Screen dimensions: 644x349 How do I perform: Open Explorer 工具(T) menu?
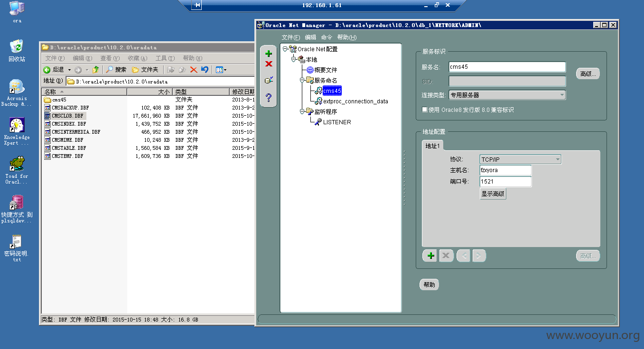165,58
